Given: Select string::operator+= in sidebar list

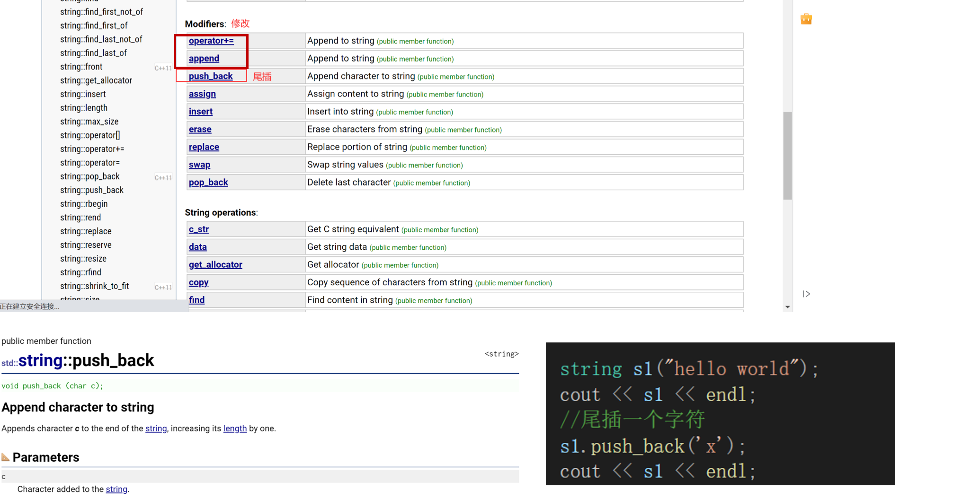Looking at the screenshot, I should [92, 149].
